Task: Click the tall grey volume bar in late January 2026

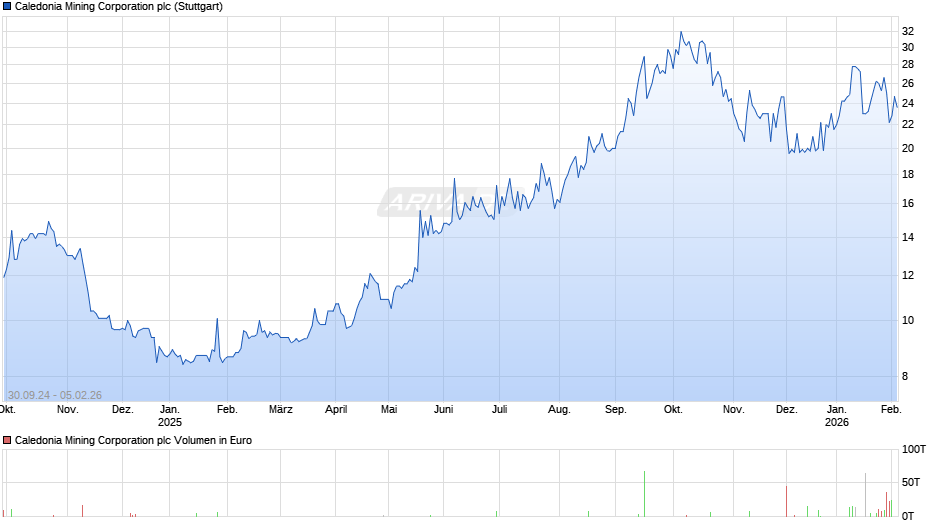Action: coord(865,495)
